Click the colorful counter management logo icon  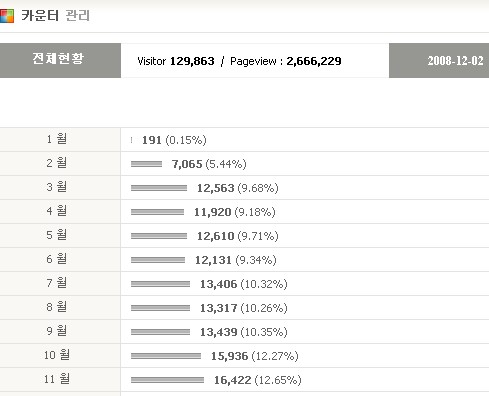7,16
